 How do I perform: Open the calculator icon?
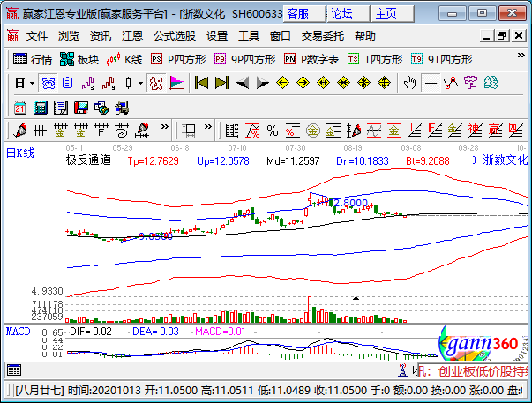pyautogui.click(x=41, y=108)
